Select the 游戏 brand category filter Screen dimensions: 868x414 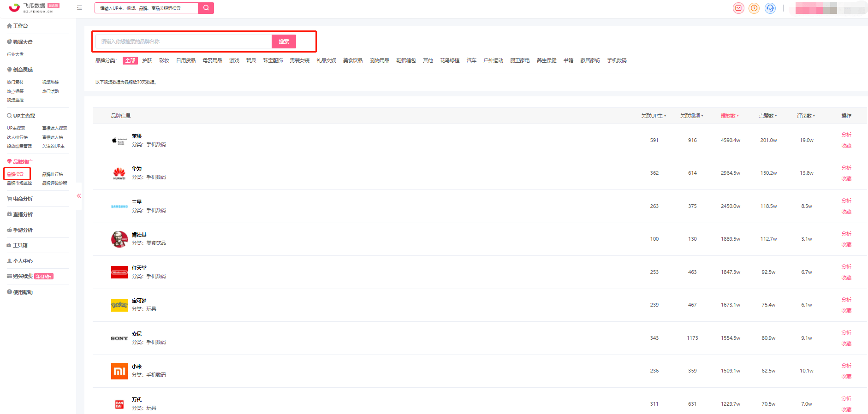coord(234,60)
